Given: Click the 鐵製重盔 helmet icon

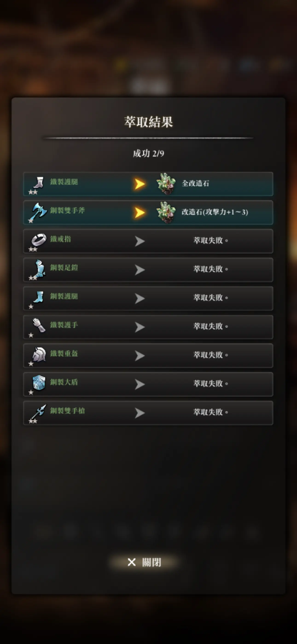Looking at the screenshot, I should coord(39,354).
